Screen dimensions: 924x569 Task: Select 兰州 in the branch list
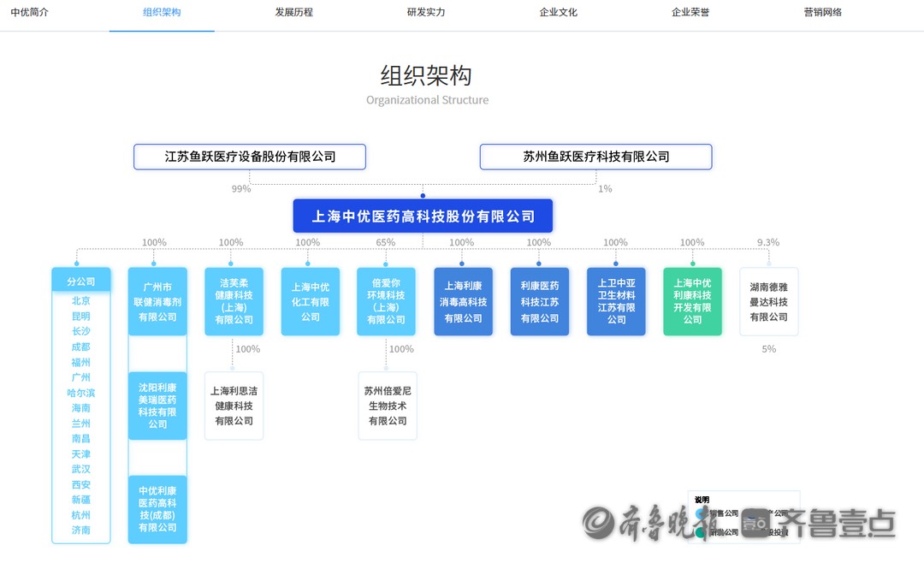click(80, 424)
